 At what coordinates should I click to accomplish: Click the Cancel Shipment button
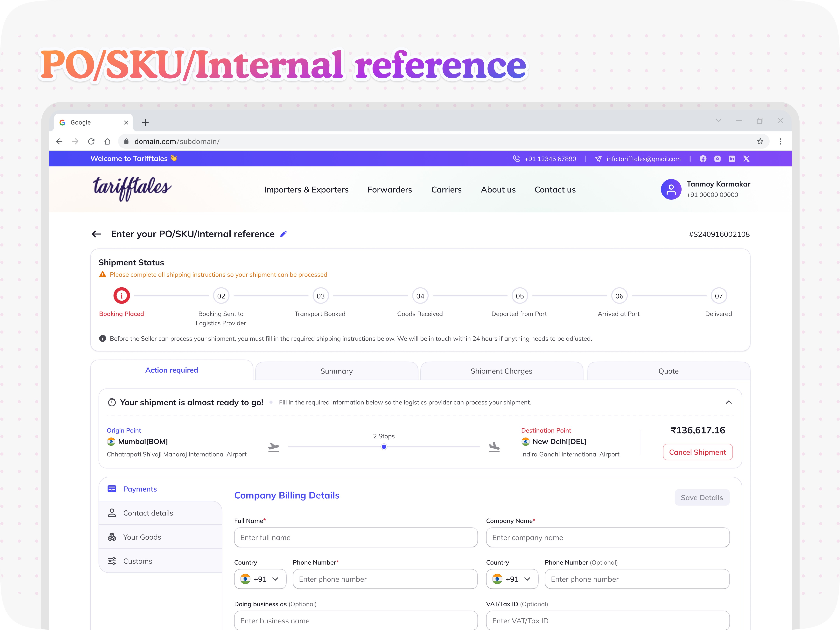click(697, 452)
